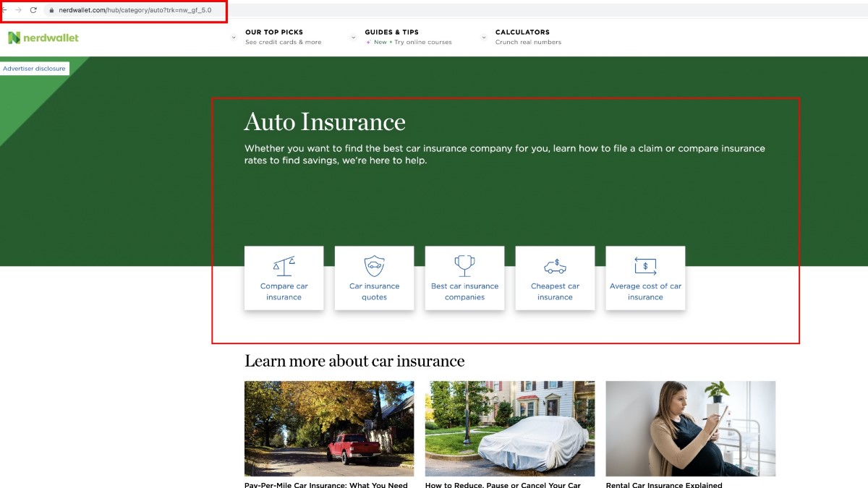Open the 'Compare car insurance' link text
Screen dimensions: 868x488
click(284, 291)
